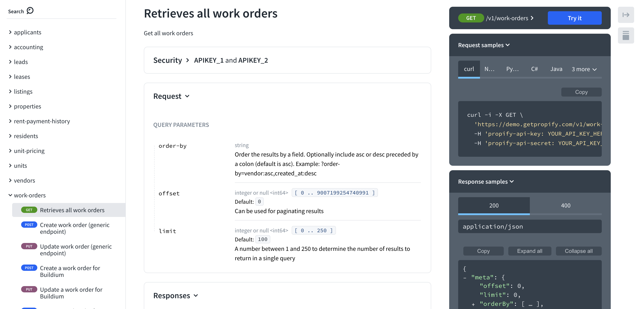This screenshot has height=309, width=644.
Task: Copy the curl request sample
Action: (581, 92)
